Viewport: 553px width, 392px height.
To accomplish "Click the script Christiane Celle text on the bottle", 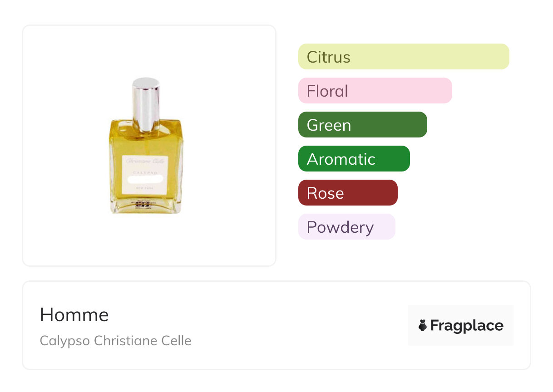I will pyautogui.click(x=145, y=161).
